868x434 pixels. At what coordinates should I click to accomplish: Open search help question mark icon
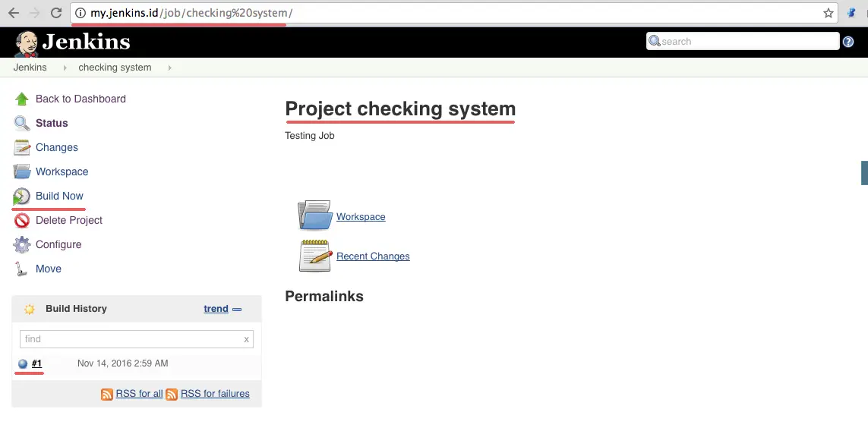point(848,42)
